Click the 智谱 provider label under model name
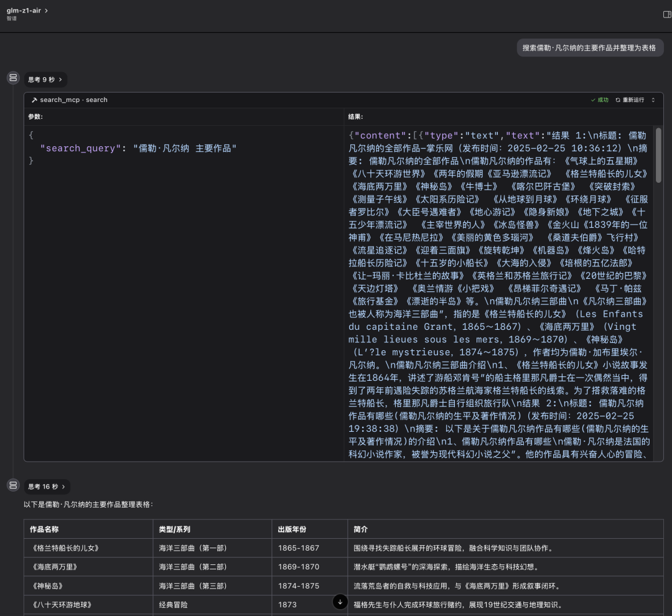Viewport: 672px width, 616px height. click(12, 19)
